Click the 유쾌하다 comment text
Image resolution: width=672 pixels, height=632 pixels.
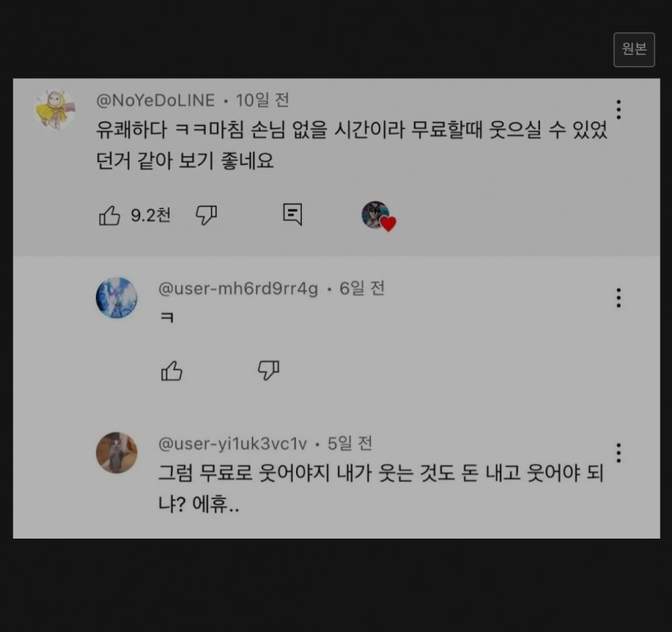352,145
